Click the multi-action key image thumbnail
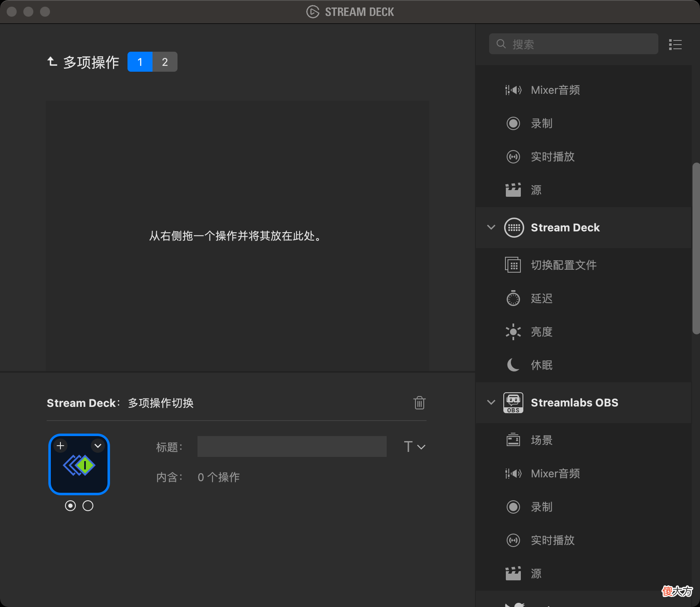Screen dimensions: 700x607 tap(79, 464)
